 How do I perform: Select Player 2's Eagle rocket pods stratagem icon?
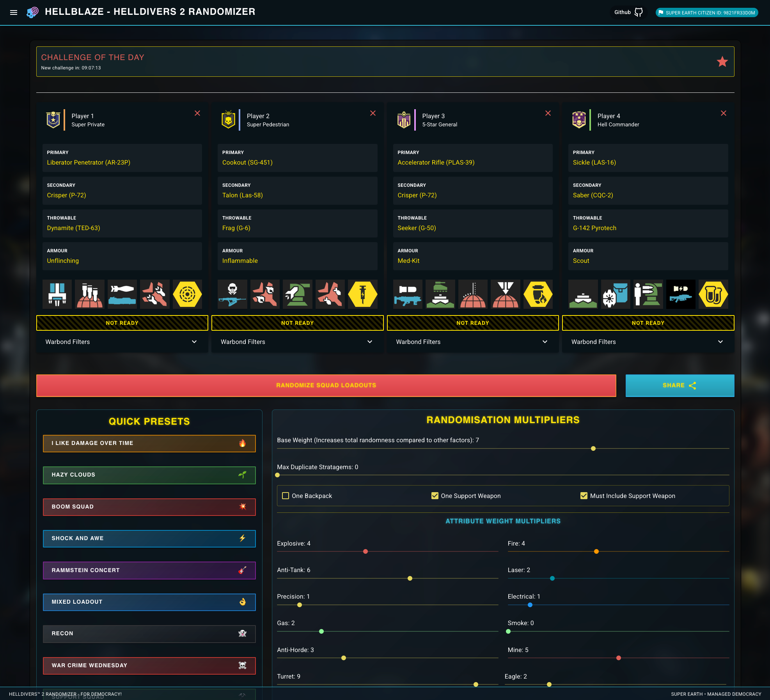pyautogui.click(x=265, y=294)
